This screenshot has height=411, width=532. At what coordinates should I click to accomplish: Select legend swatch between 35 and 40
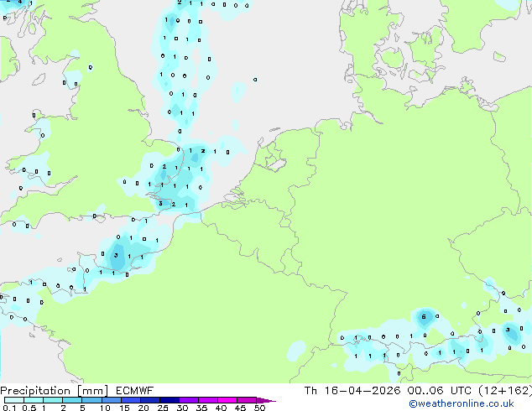tap(207, 400)
